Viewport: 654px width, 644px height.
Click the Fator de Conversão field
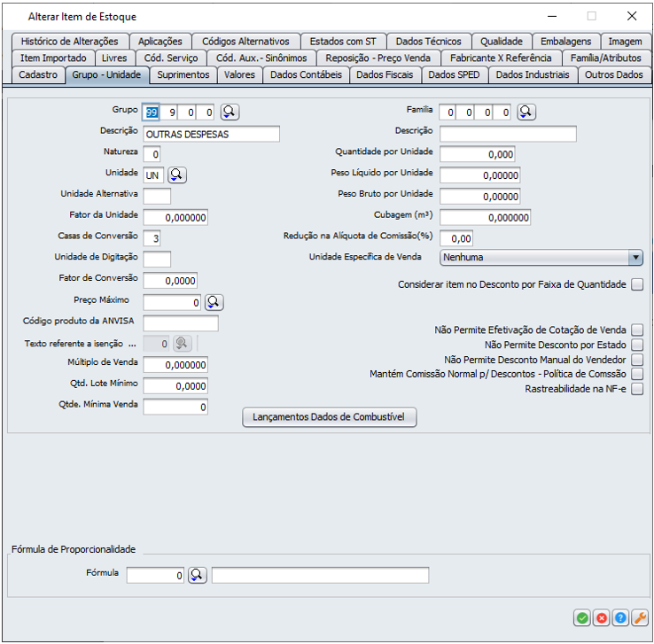(x=170, y=281)
